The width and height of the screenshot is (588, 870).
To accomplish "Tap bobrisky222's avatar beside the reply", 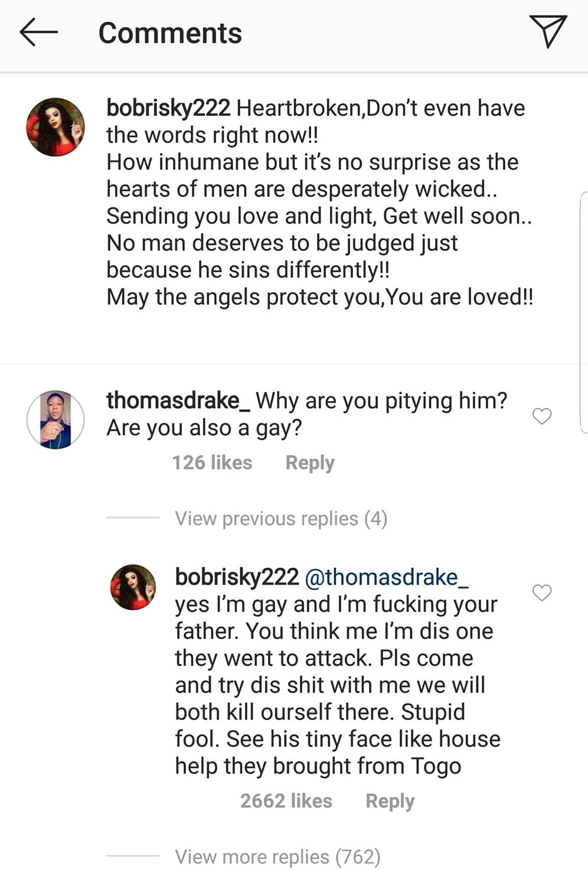I will tap(133, 586).
